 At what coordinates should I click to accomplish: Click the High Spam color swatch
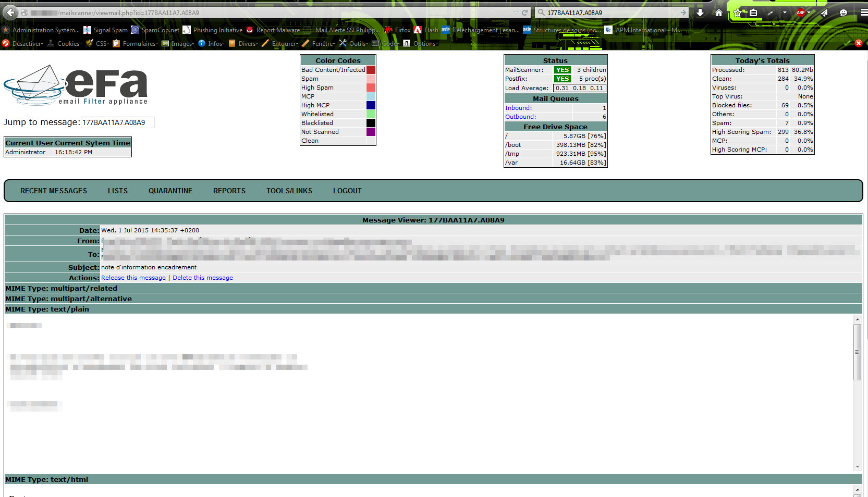(371, 88)
